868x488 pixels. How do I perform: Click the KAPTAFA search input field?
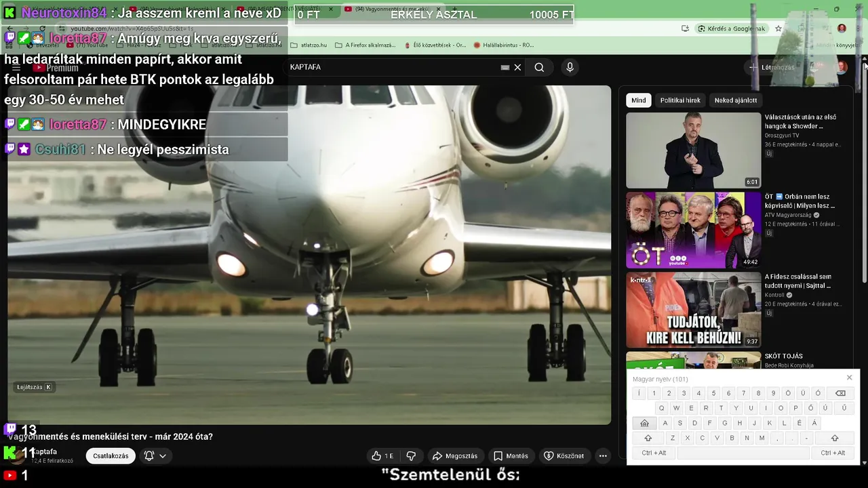coord(393,67)
